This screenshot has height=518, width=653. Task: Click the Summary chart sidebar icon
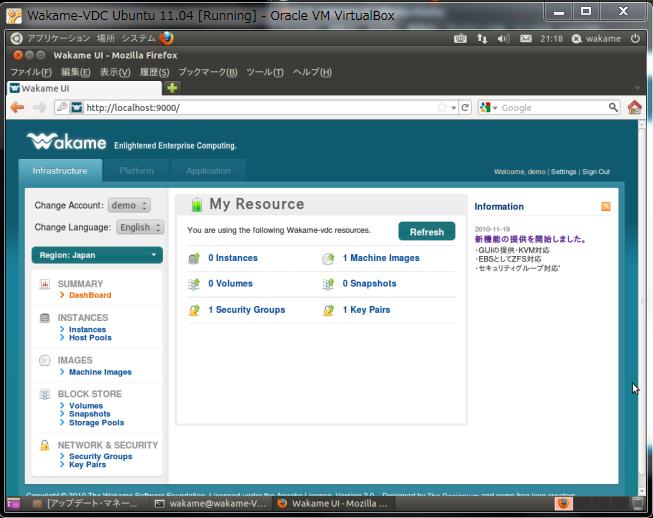pyautogui.click(x=45, y=284)
